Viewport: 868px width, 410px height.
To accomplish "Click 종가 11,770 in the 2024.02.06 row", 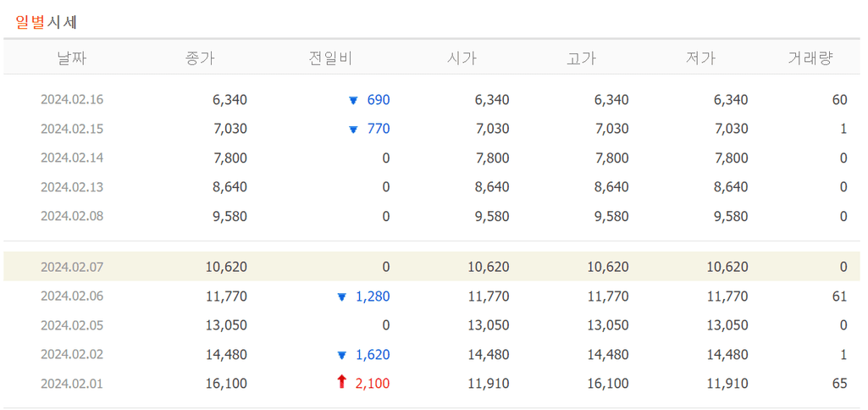I will (226, 296).
